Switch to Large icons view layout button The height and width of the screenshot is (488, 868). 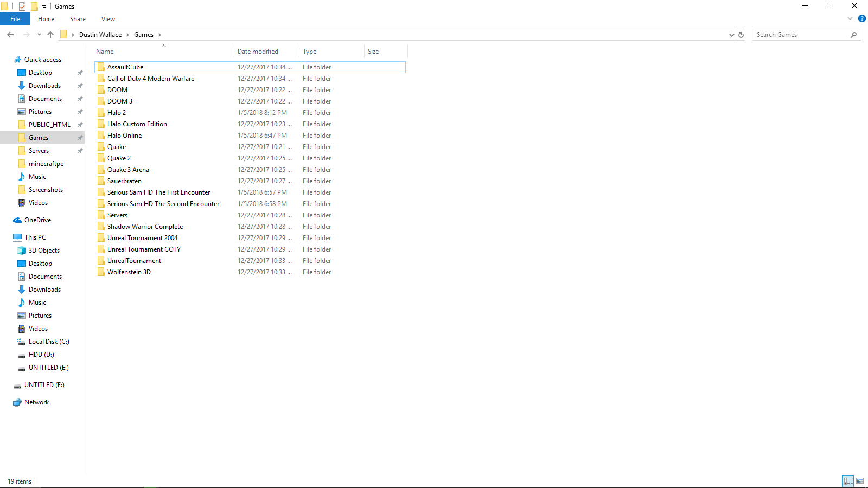pos(860,481)
